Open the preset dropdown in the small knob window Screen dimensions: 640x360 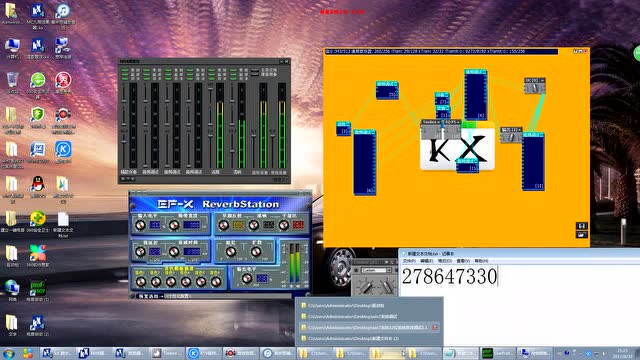coord(389,270)
